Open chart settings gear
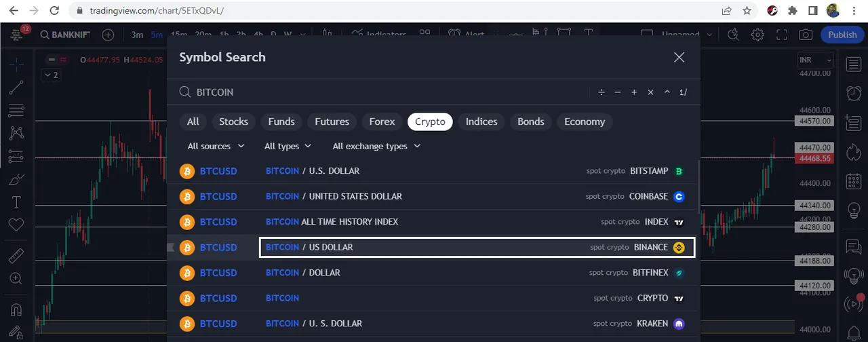 click(757, 35)
